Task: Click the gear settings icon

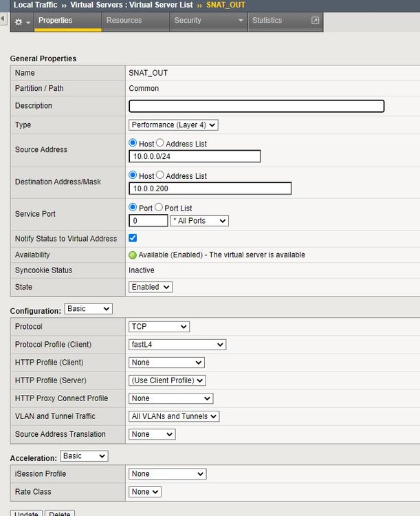Action: click(19, 21)
